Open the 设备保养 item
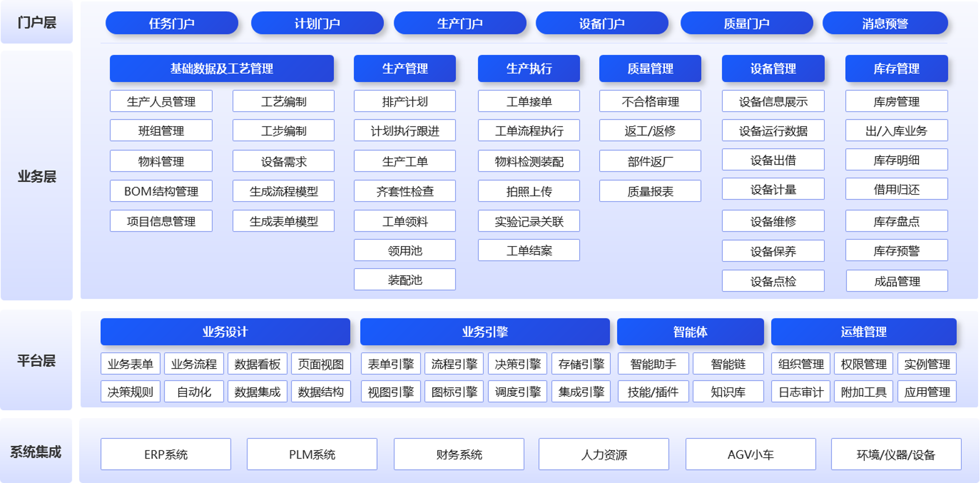Screen dimensions: 980x483 click(x=773, y=251)
